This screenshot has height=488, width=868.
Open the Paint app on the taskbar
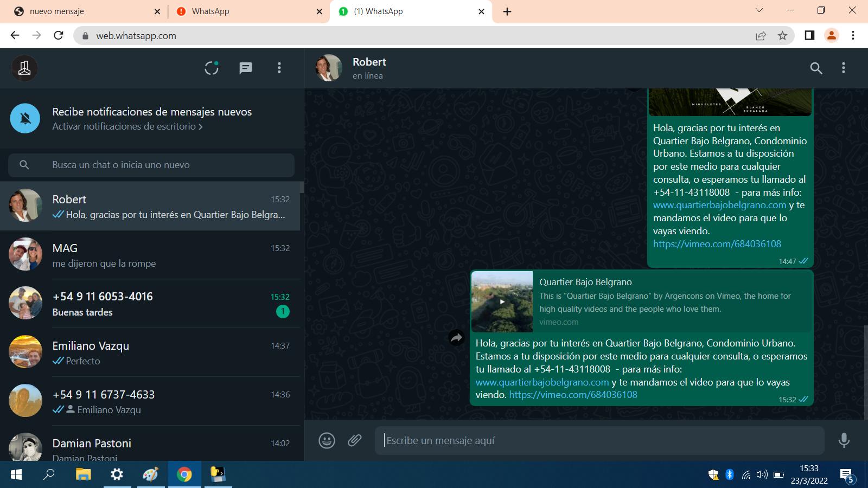click(x=150, y=475)
